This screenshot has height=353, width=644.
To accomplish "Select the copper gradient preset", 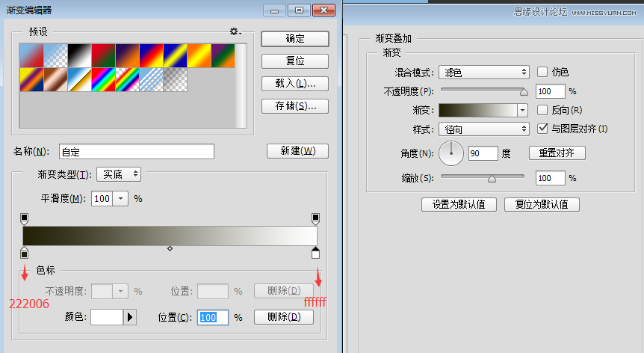I will 55,80.
